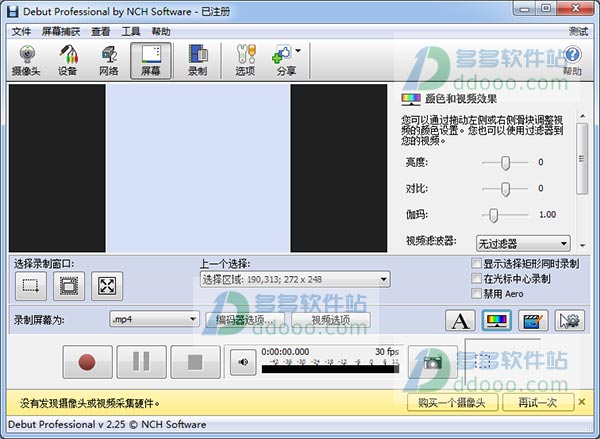Expand the 分享 share dropdown arrow
Viewport: 600px width, 439px height.
click(x=298, y=51)
